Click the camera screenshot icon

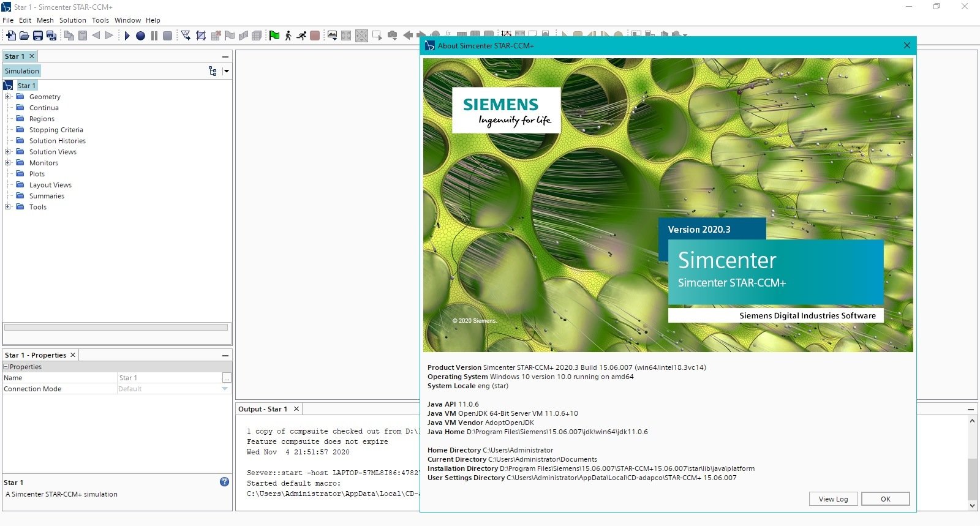point(393,36)
